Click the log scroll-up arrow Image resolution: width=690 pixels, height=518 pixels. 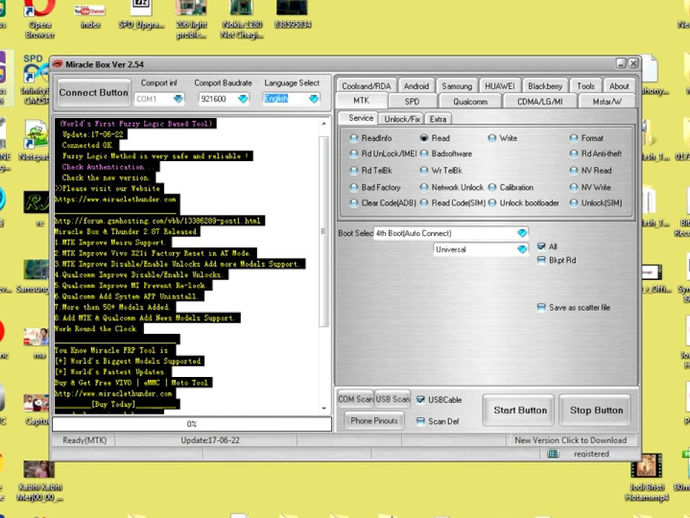pyautogui.click(x=324, y=124)
